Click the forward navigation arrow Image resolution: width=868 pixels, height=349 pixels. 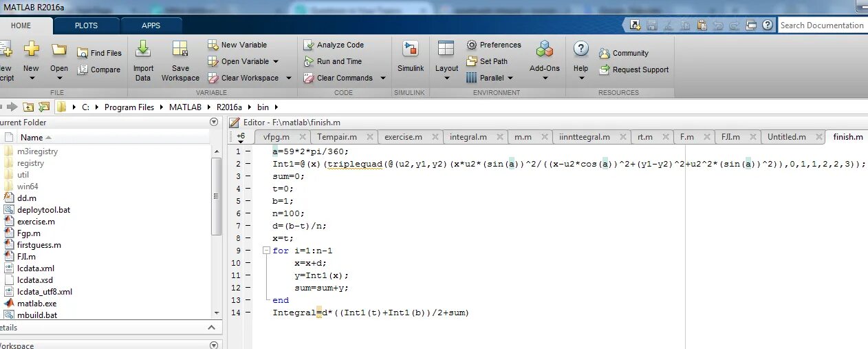point(12,107)
